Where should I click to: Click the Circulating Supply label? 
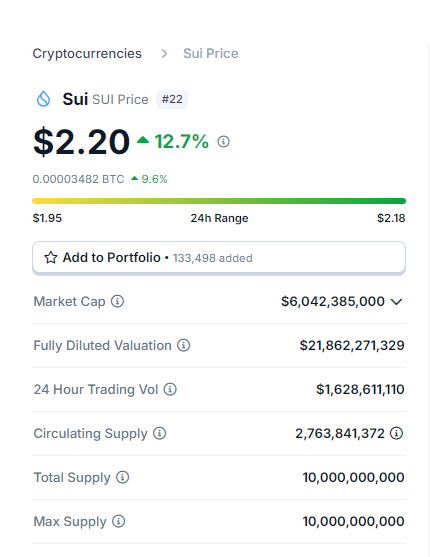[90, 434]
